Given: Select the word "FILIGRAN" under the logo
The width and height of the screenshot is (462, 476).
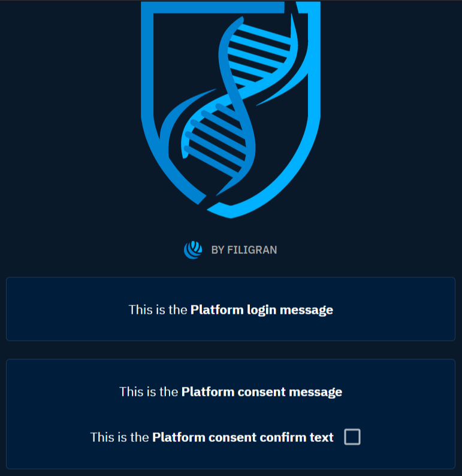Looking at the screenshot, I should point(252,250).
